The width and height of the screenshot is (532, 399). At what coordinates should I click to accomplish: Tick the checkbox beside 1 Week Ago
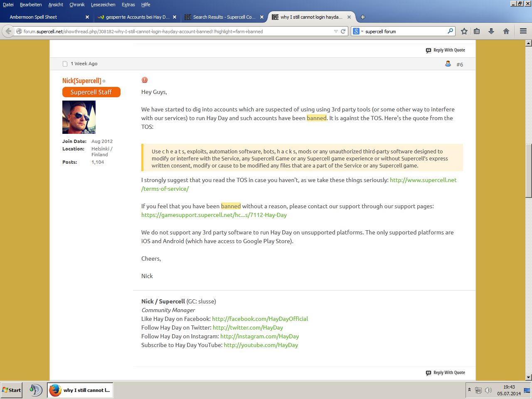pyautogui.click(x=65, y=64)
